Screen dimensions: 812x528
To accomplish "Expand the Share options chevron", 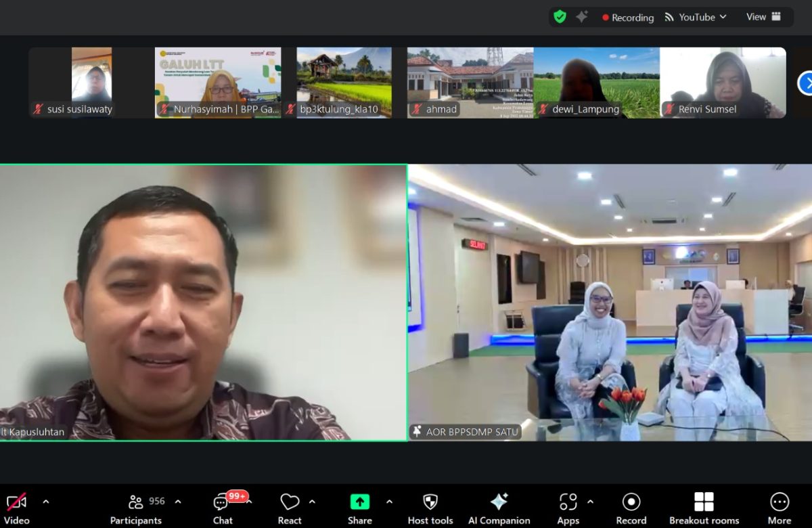I will (x=389, y=502).
